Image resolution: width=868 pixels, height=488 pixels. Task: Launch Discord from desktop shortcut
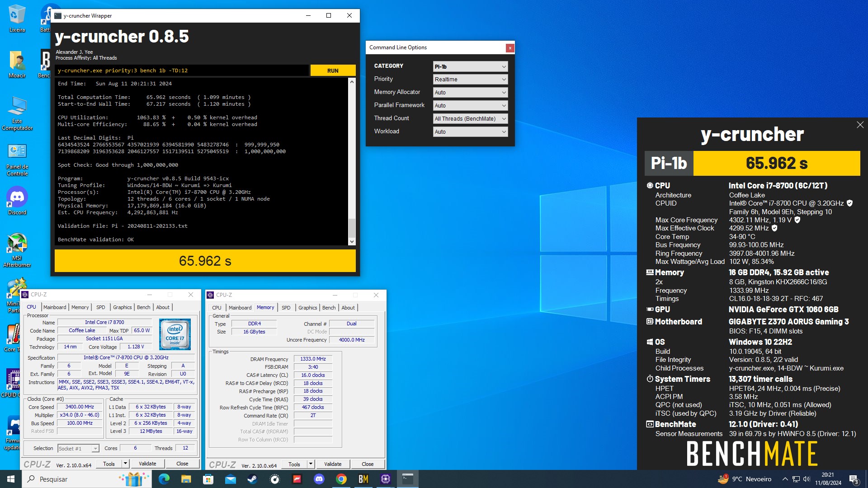click(x=17, y=201)
